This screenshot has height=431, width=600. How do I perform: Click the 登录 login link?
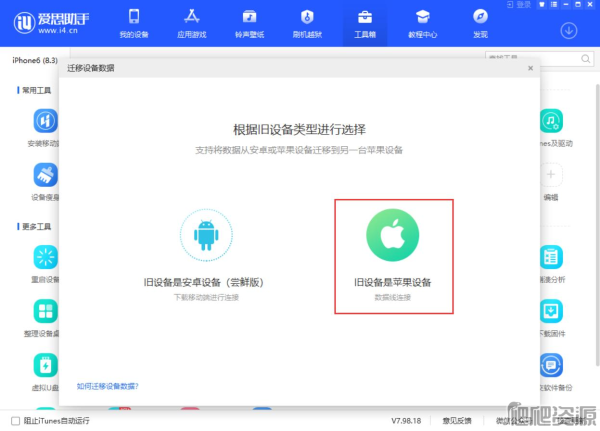519,5
